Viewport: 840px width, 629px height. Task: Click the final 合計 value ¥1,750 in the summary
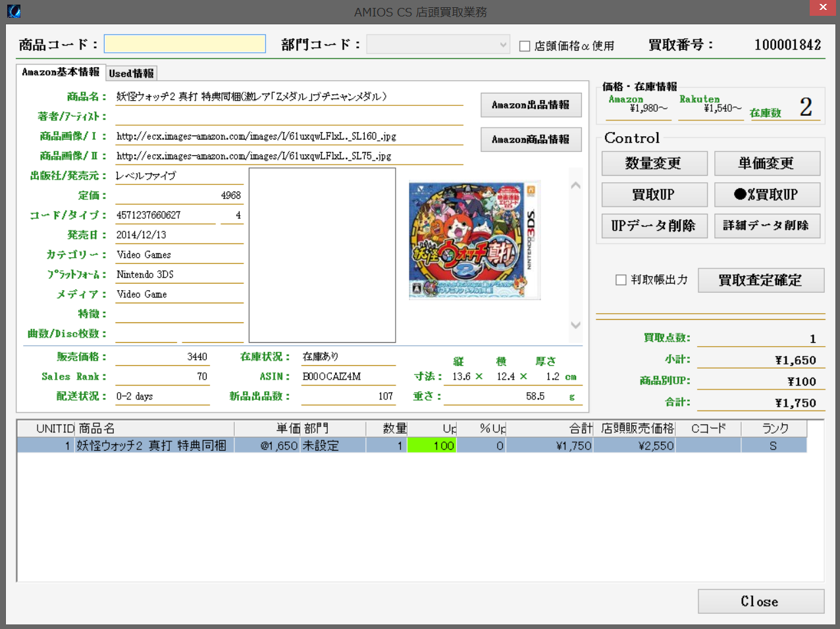[x=795, y=403]
